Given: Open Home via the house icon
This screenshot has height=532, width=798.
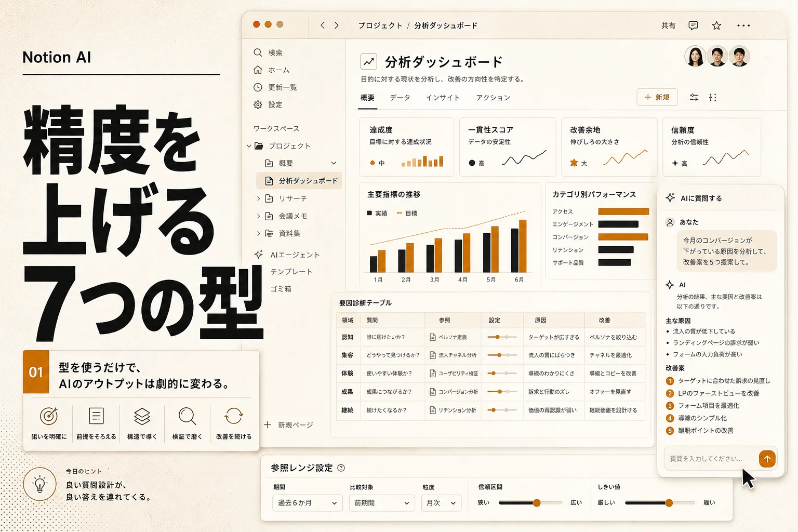Looking at the screenshot, I should coord(258,70).
